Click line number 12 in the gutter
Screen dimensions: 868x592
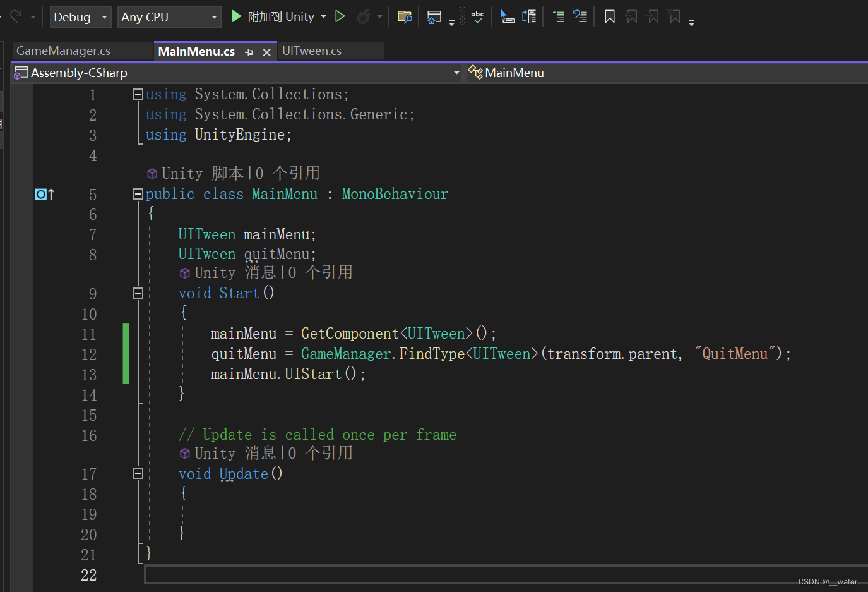point(89,354)
